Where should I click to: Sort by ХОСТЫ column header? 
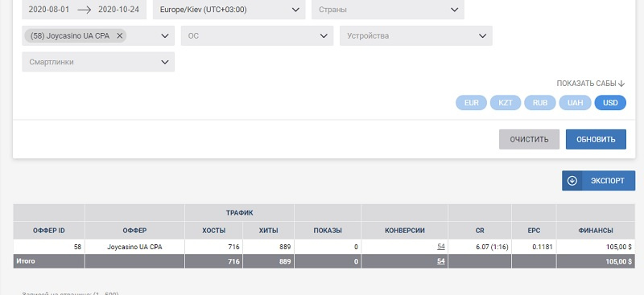(213, 231)
